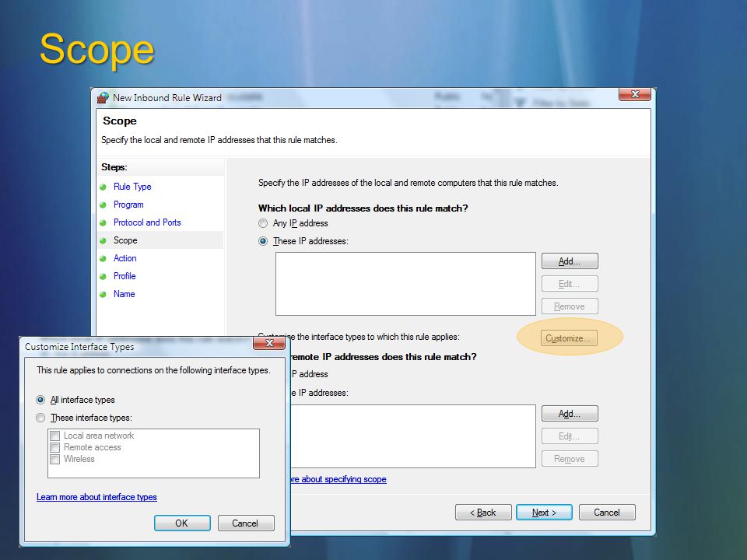
Task: Click the firewall icon in wizard title bar
Action: tap(103, 98)
